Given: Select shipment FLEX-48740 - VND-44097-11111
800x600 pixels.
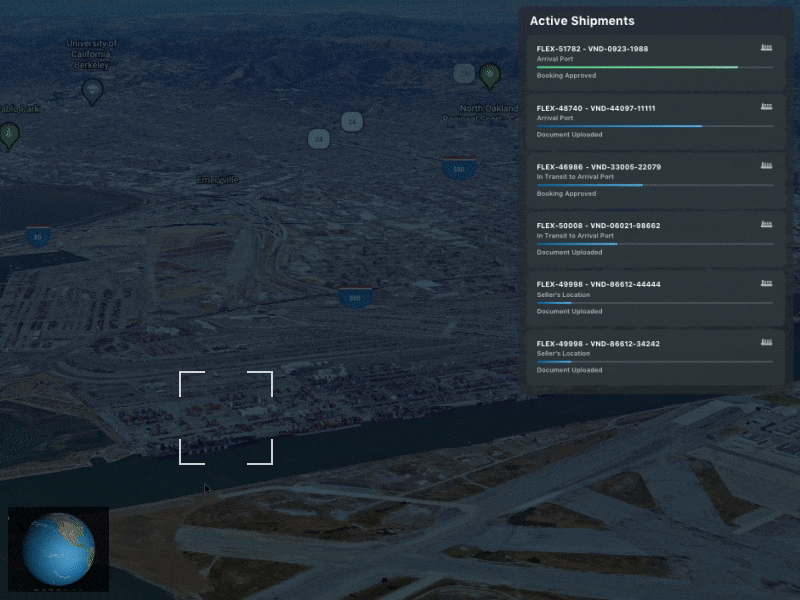Looking at the screenshot, I should [x=655, y=122].
